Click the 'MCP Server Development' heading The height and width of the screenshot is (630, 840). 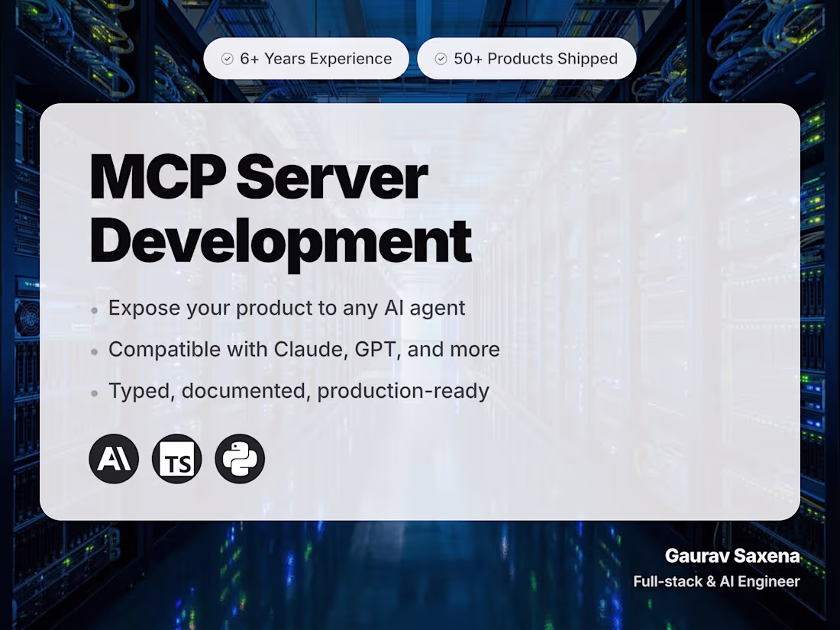point(280,208)
